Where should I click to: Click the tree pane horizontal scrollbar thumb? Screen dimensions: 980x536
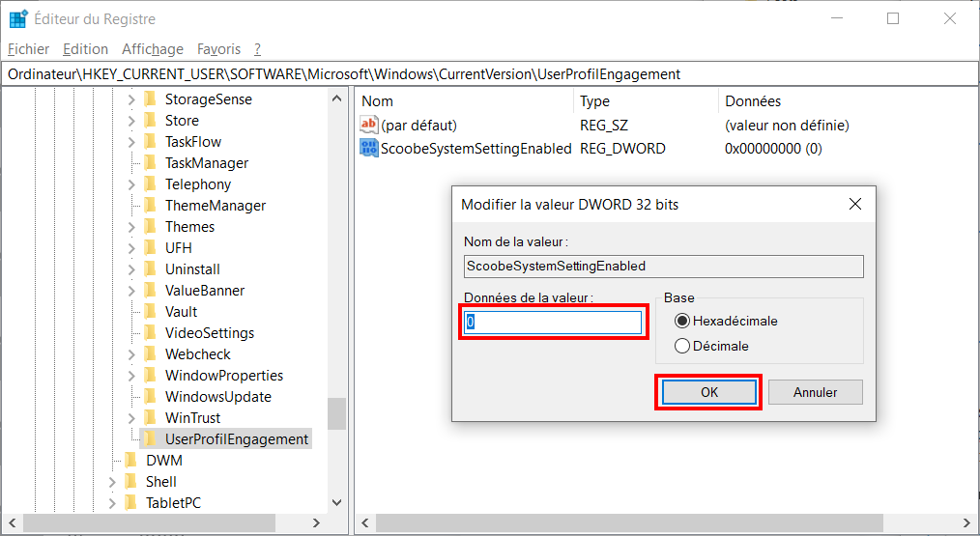tap(149, 522)
